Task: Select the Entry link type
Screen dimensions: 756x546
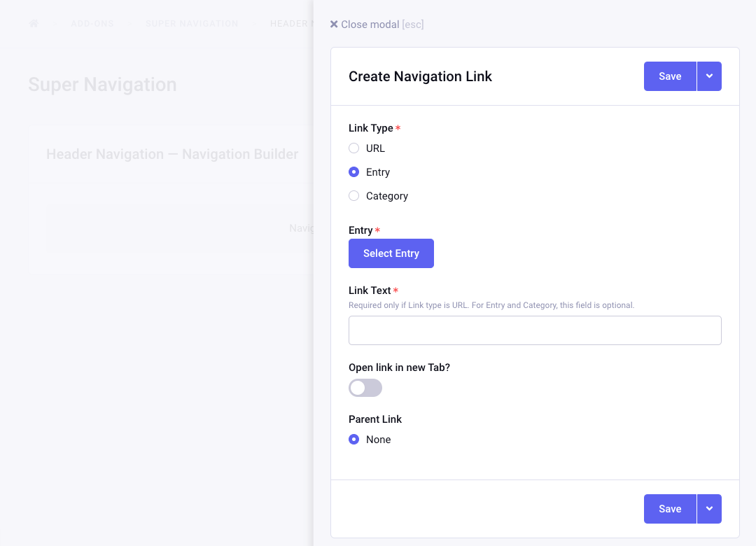Action: tap(354, 172)
